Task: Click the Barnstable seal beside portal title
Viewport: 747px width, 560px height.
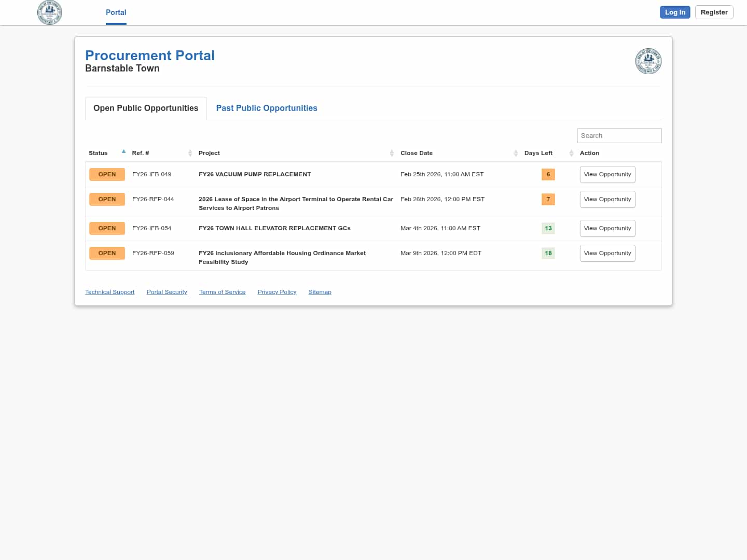Action: pyautogui.click(x=648, y=61)
